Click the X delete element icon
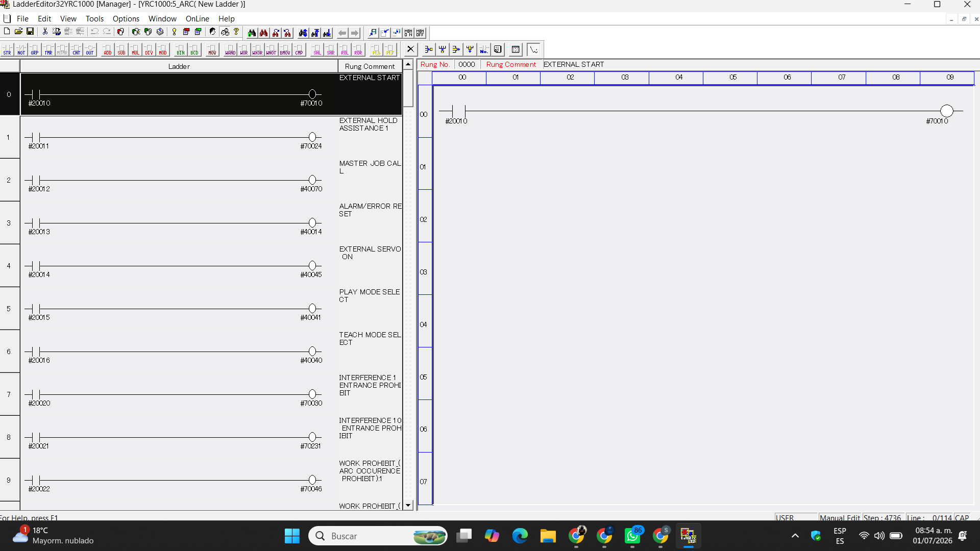980x551 pixels. coord(410,49)
